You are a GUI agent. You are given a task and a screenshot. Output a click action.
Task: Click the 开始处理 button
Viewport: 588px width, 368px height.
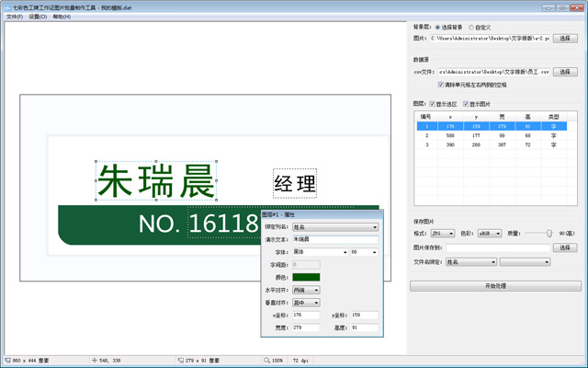495,286
